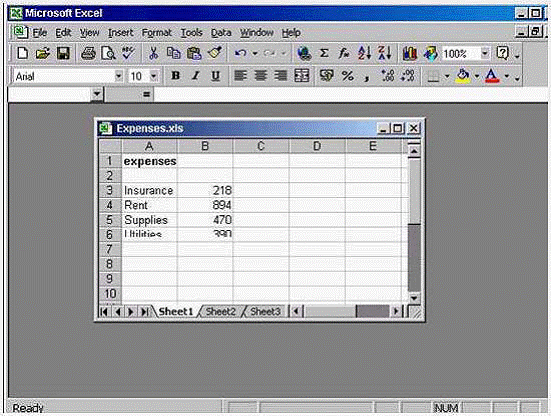Viewport: 551px width, 416px height.
Task: Open the Edit menu
Action: click(63, 33)
